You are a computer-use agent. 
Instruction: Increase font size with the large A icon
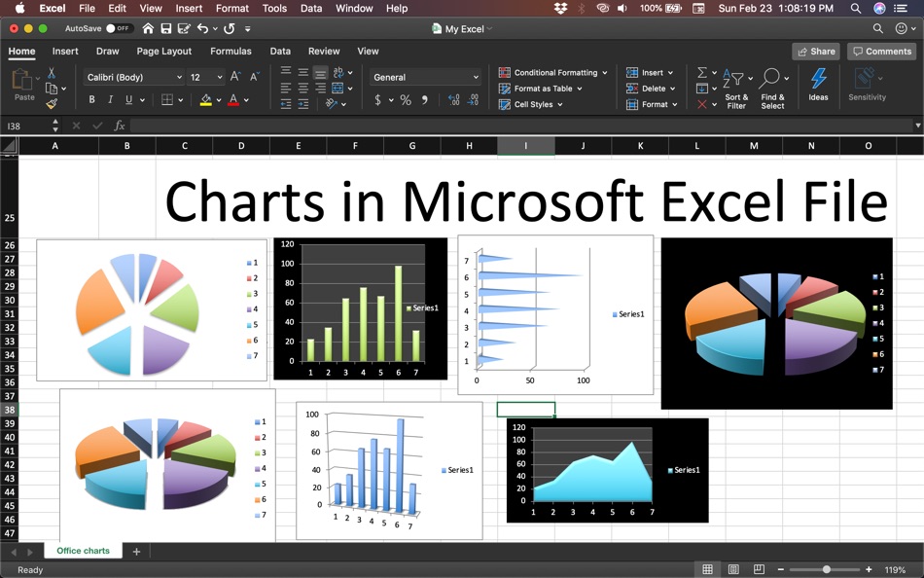click(x=234, y=77)
